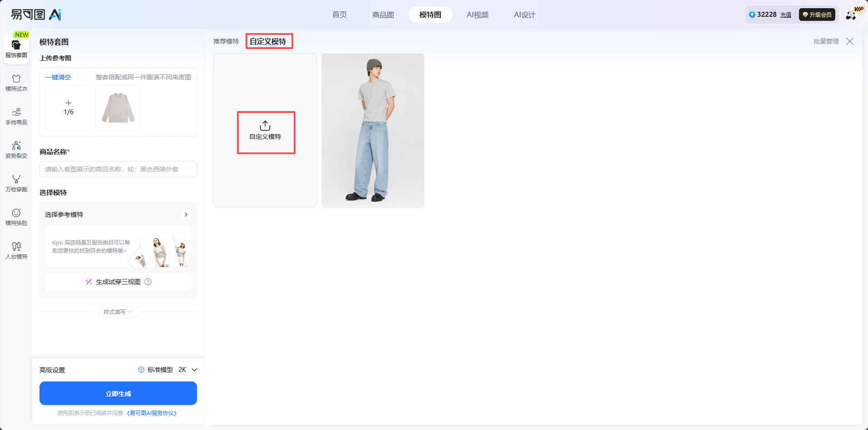868x430 pixels.
Task: Open the 手持商品 sidebar tool
Action: point(16,117)
